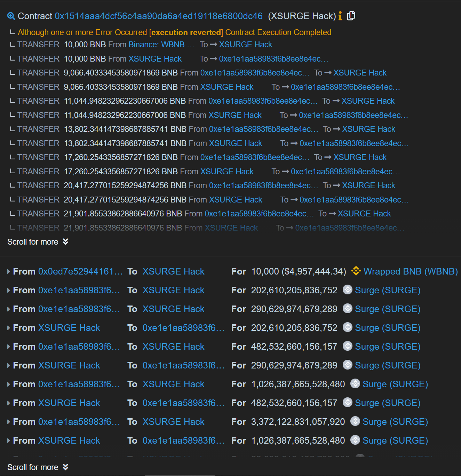This screenshot has width=461, height=476.
Task: Expand first 482,532,660,156,157 SURGE transfer row
Action: [x=8, y=347]
